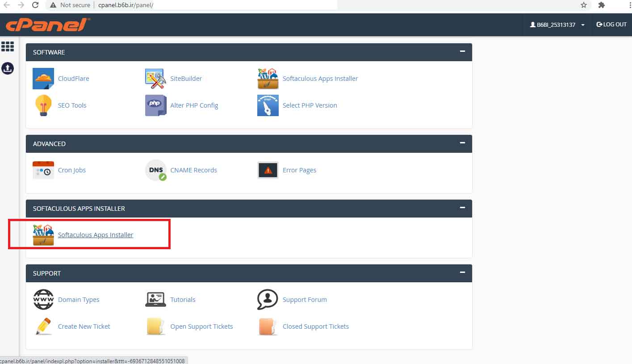632x364 pixels.
Task: Open the CloudFlare link
Action: tap(74, 79)
